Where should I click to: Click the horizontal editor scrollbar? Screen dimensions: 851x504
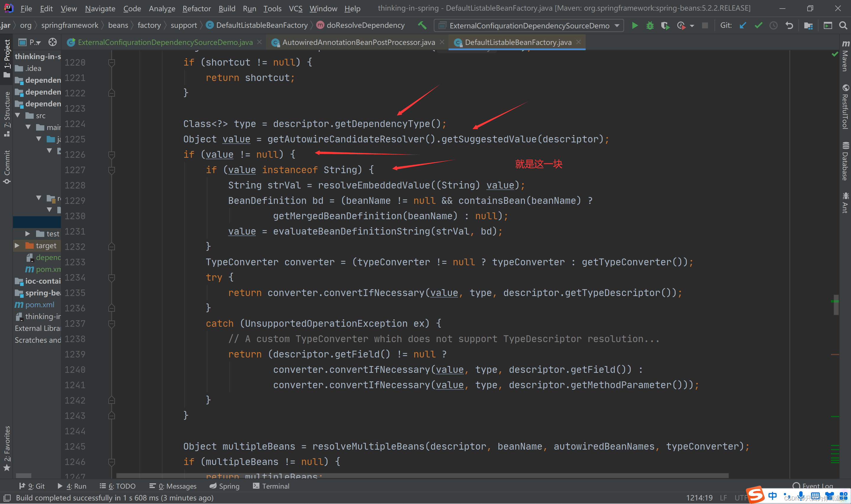[422, 476]
